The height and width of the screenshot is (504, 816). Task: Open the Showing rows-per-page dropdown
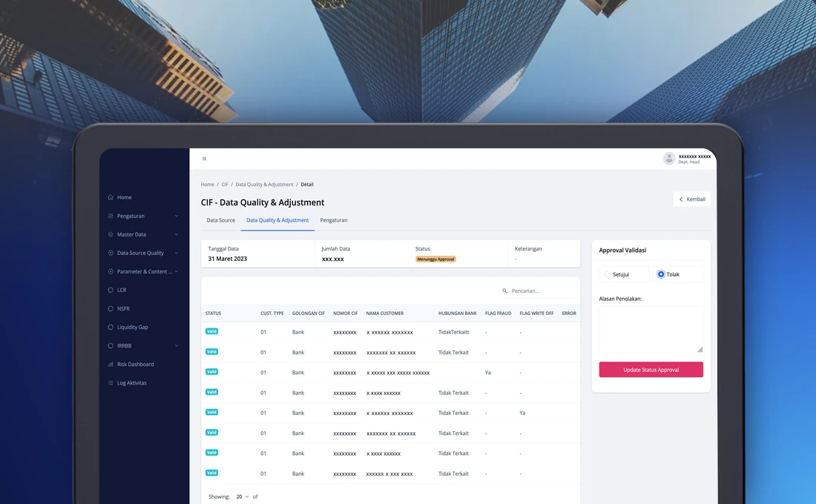(x=242, y=497)
